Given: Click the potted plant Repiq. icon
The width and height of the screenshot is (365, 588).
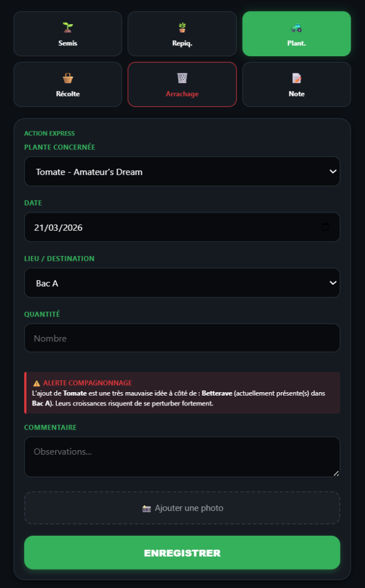Looking at the screenshot, I should (x=182, y=27).
